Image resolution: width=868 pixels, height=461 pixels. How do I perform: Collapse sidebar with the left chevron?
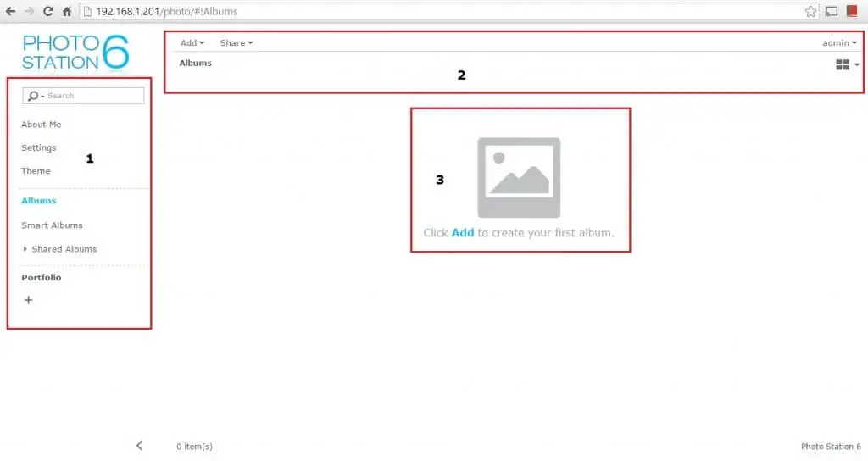click(140, 445)
